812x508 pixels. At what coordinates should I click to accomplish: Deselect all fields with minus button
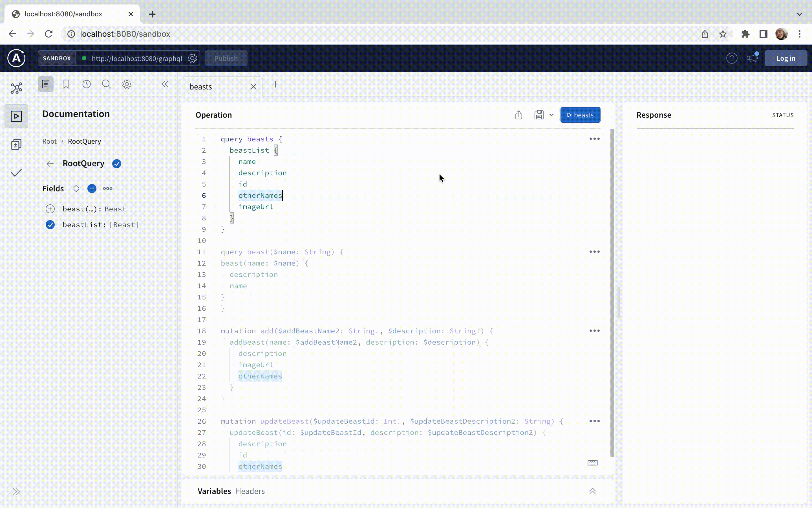coord(92,189)
